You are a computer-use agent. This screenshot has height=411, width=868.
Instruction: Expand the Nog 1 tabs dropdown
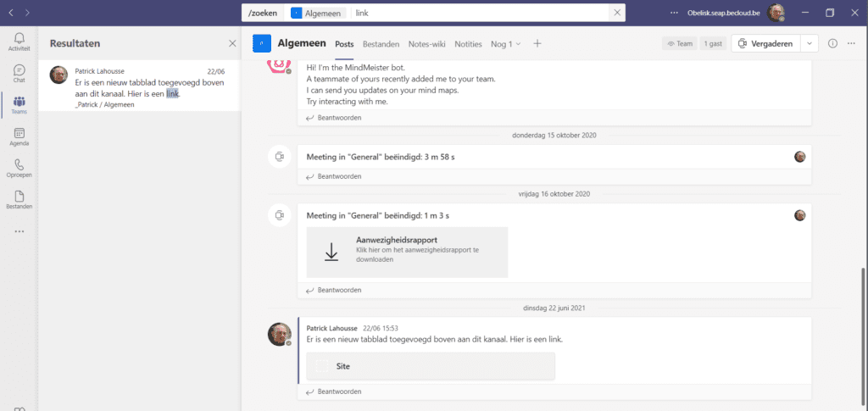(x=506, y=44)
